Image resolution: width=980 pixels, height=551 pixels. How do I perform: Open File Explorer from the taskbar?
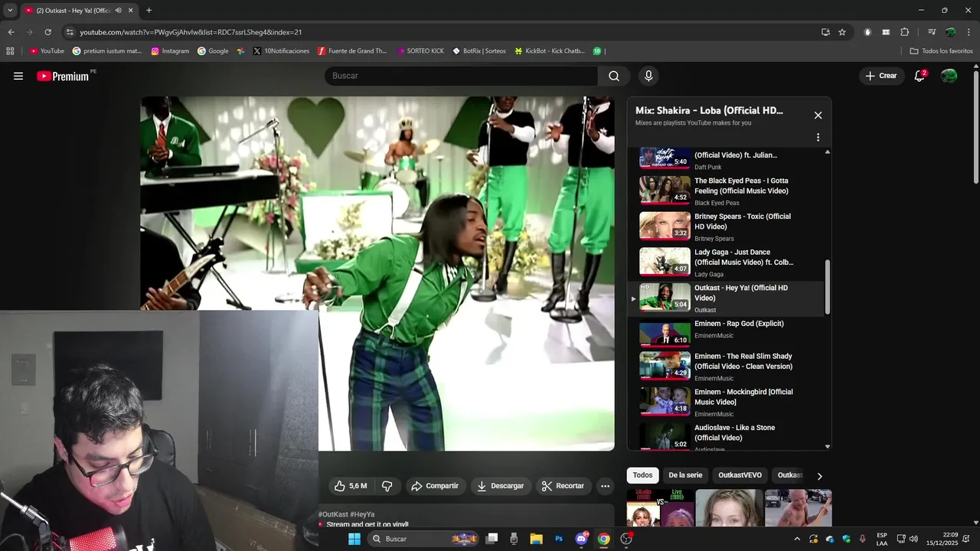coord(536,539)
